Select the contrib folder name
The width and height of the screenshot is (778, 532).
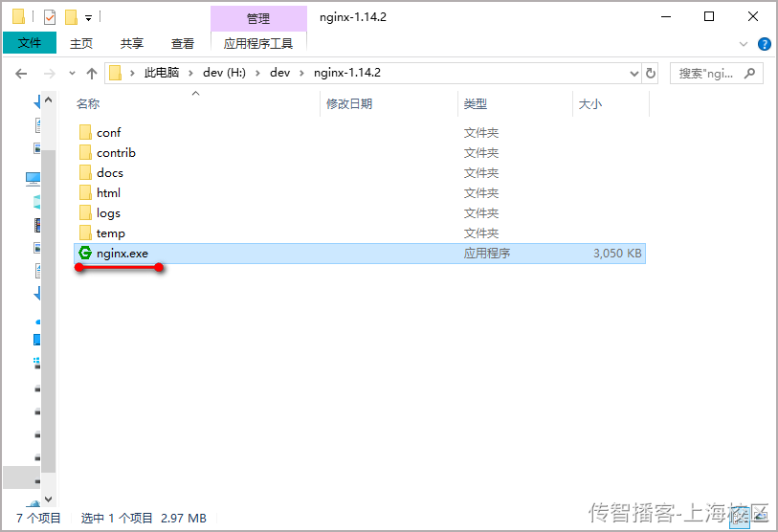coord(116,152)
